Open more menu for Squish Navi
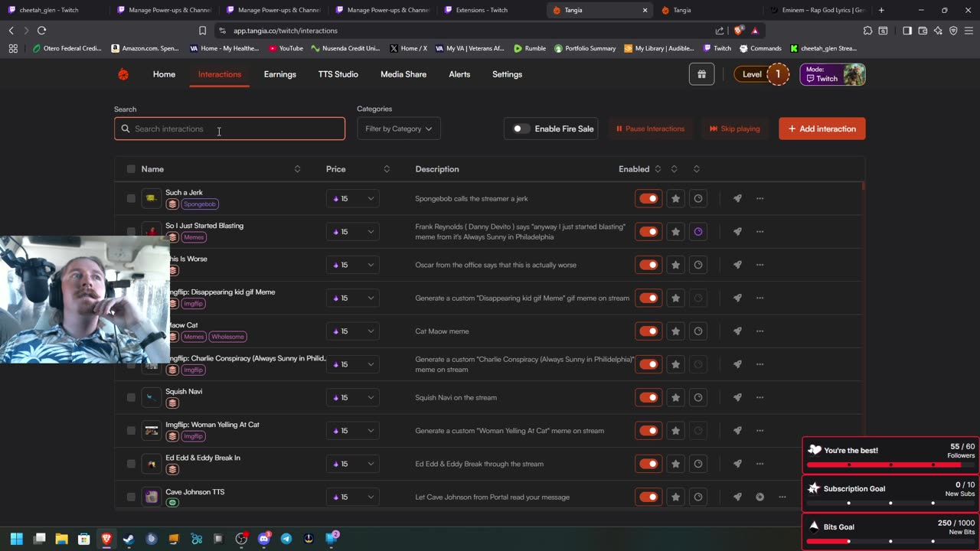 pyautogui.click(x=759, y=397)
